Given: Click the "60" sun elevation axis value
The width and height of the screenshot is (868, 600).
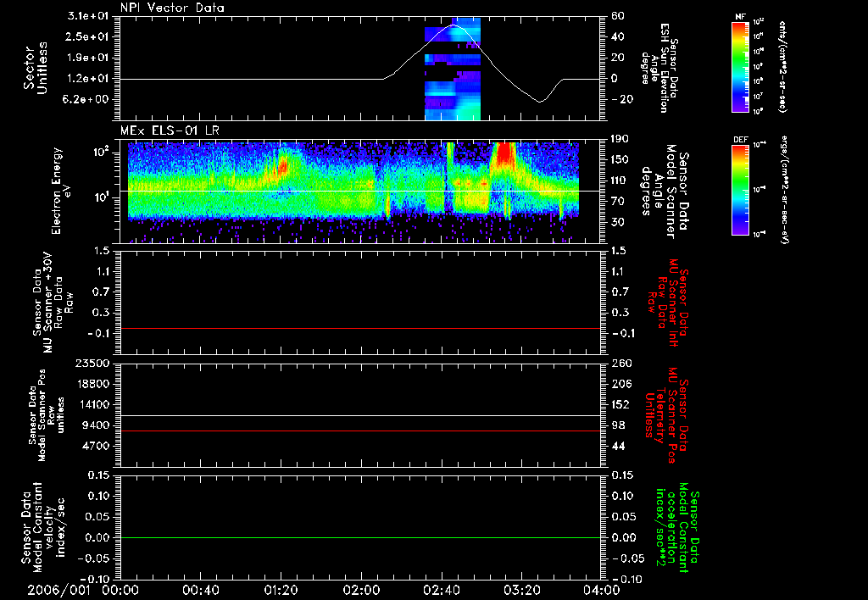Looking at the screenshot, I should [618, 16].
